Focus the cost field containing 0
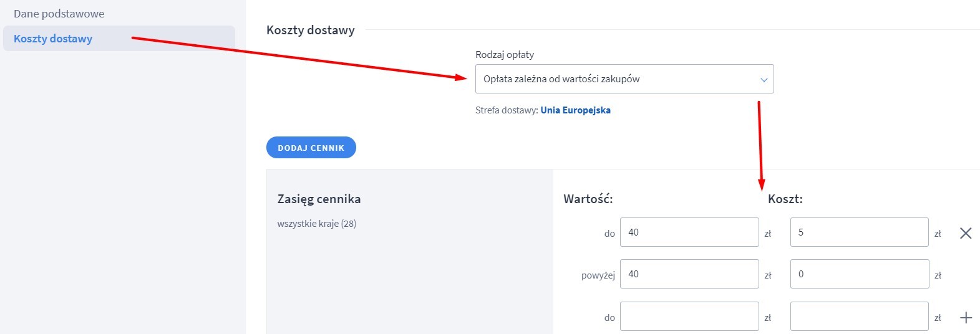This screenshot has width=980, height=334. pyautogui.click(x=860, y=274)
